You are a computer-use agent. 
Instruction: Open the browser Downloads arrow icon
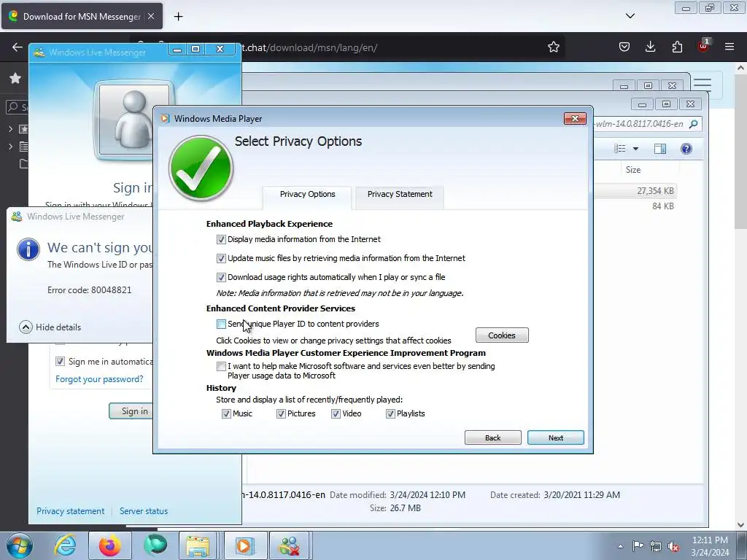tap(650, 47)
